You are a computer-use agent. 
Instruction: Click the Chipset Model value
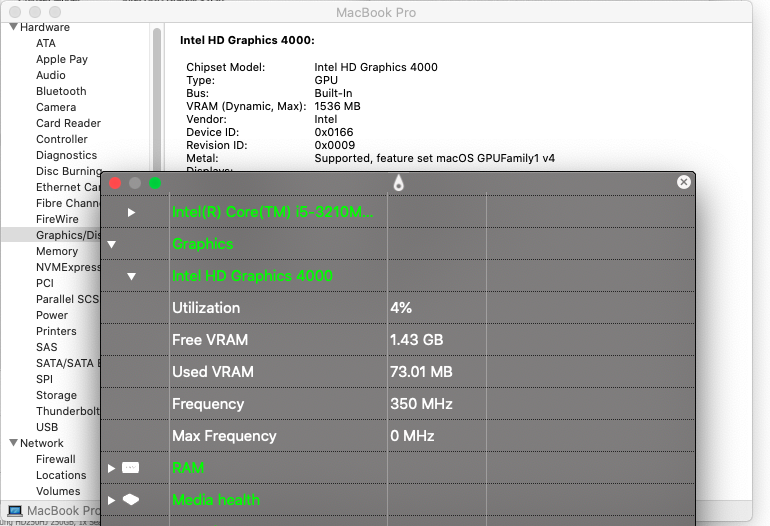pyautogui.click(x=376, y=67)
